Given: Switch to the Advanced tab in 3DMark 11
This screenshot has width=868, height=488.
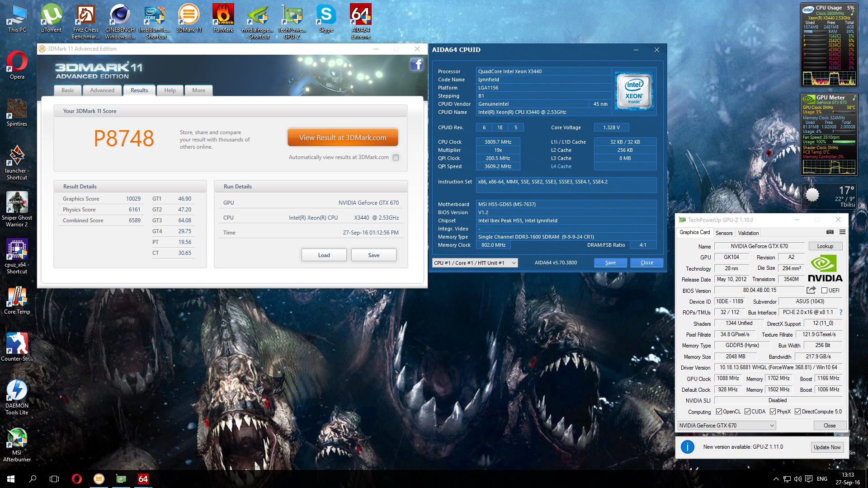Looking at the screenshot, I should [x=102, y=90].
